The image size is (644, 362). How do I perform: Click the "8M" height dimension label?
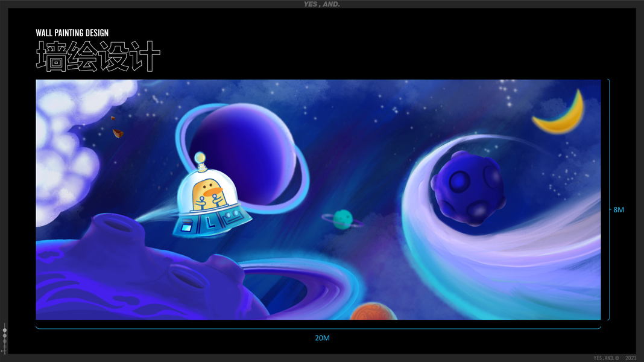pyautogui.click(x=619, y=210)
